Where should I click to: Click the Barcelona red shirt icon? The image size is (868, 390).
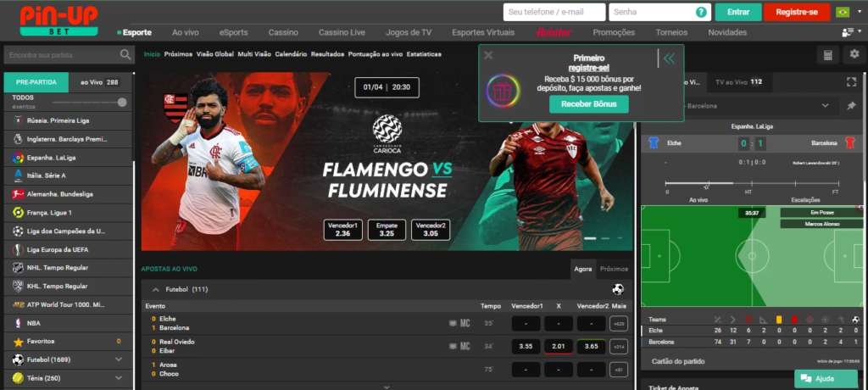[850, 143]
